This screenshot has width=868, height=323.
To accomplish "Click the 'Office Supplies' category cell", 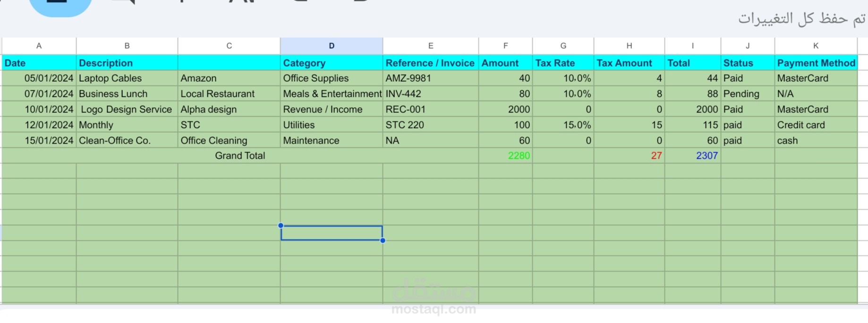I will (332, 78).
